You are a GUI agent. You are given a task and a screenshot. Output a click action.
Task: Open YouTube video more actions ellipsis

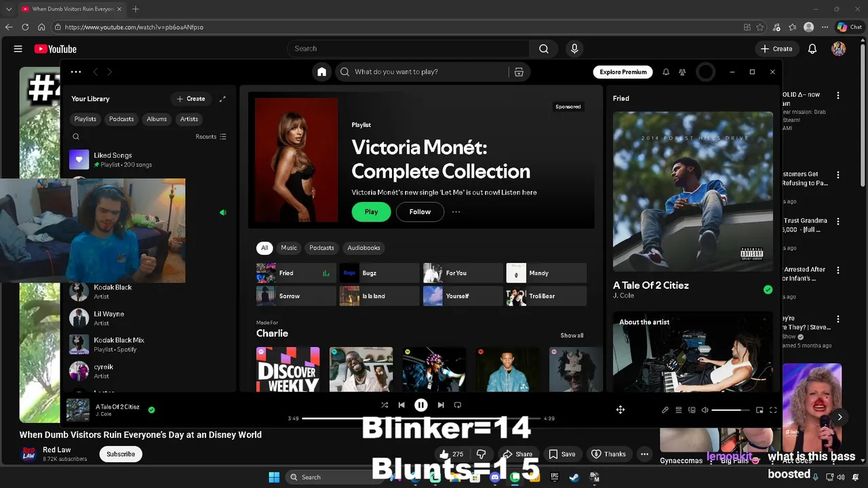click(x=645, y=454)
